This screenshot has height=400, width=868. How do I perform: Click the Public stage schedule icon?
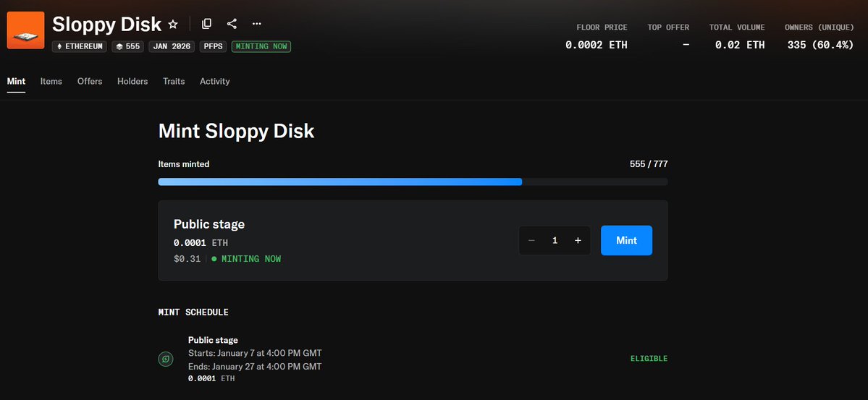coord(166,359)
